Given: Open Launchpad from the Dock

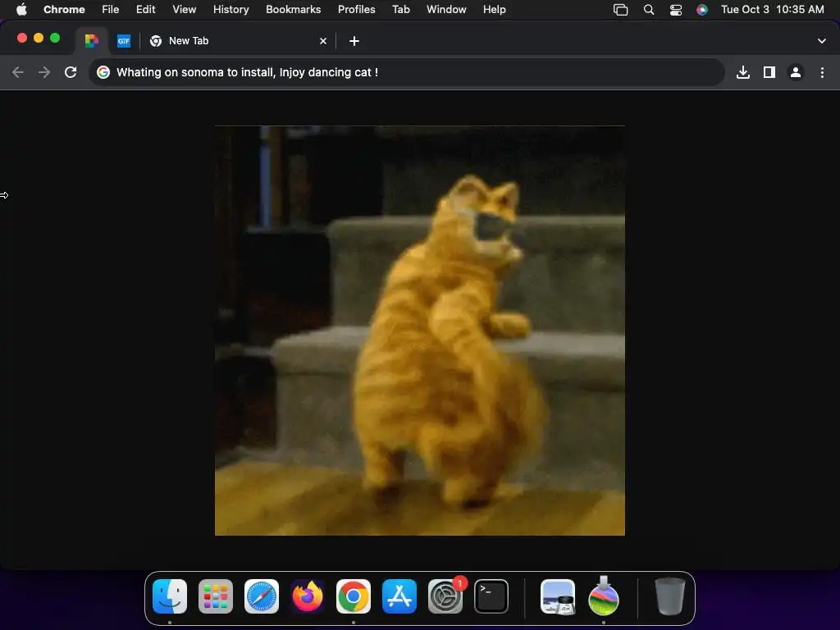Looking at the screenshot, I should (216, 596).
